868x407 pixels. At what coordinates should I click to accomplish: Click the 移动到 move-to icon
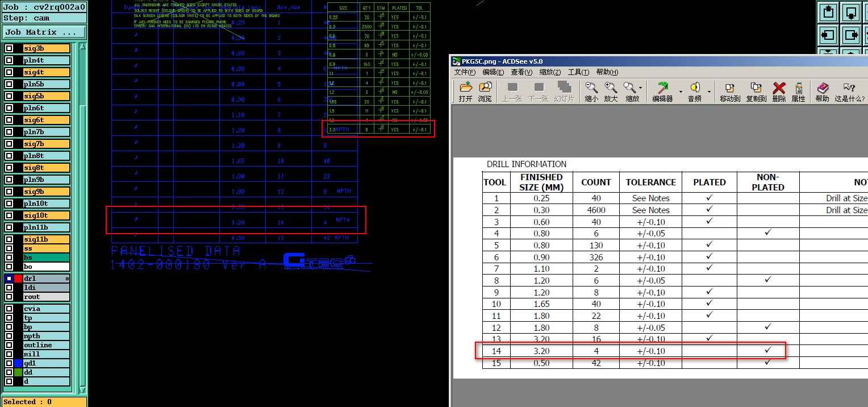[730, 88]
